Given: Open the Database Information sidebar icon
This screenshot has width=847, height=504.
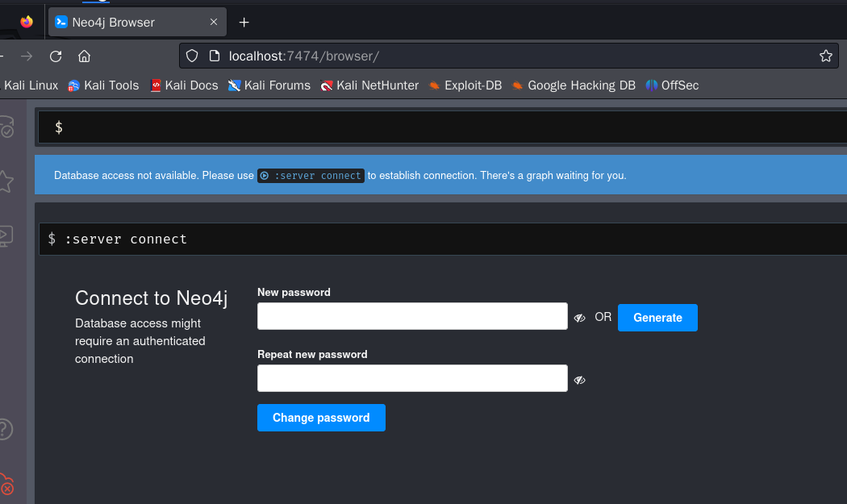Looking at the screenshot, I should (x=6, y=127).
